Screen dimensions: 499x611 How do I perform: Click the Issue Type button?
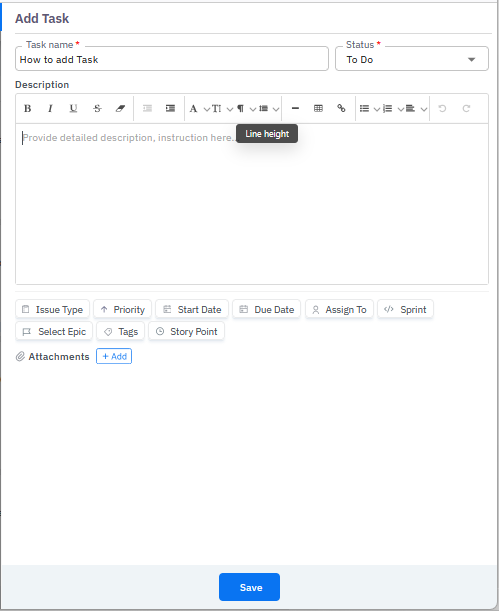53,309
